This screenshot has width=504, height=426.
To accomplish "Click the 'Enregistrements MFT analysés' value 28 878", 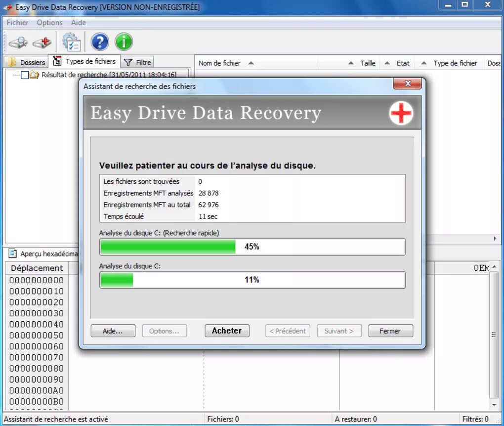I will coord(209,193).
